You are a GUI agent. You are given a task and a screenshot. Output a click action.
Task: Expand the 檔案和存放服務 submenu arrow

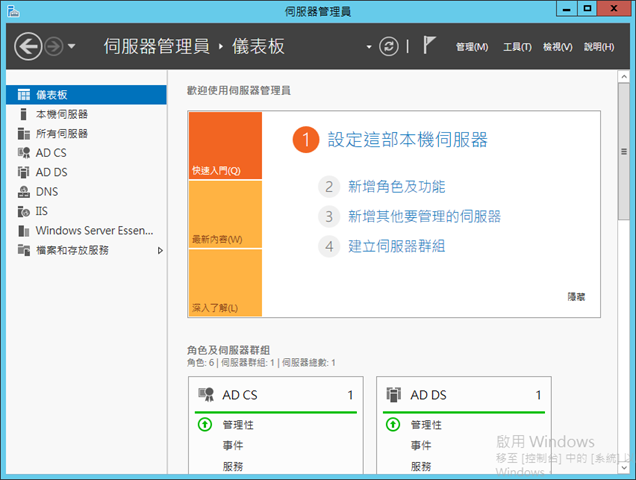click(160, 250)
